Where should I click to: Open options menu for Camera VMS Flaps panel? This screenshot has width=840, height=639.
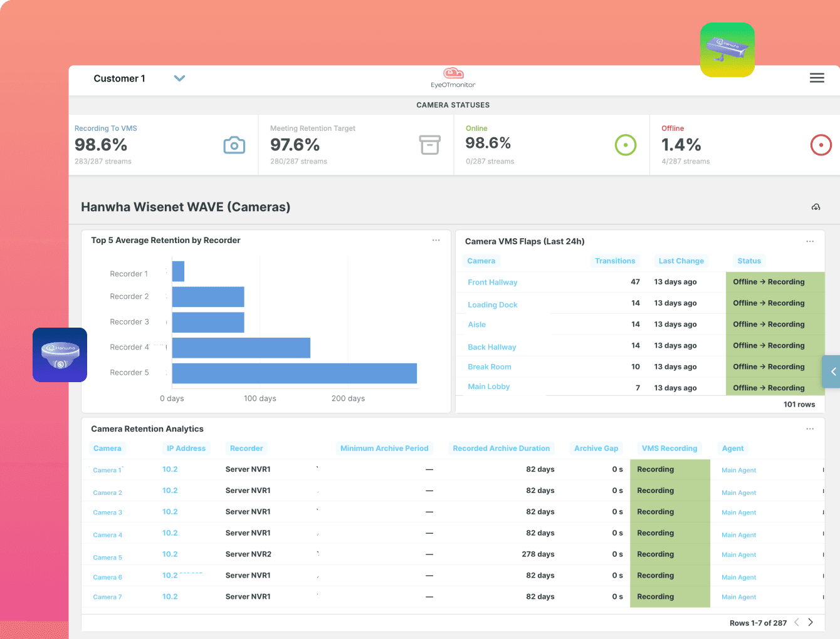coord(810,241)
